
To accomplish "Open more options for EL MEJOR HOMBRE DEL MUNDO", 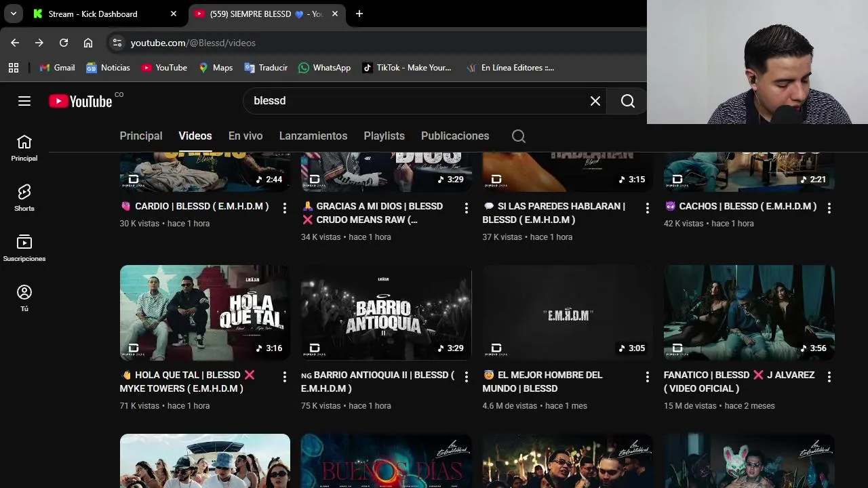I will pyautogui.click(x=647, y=377).
